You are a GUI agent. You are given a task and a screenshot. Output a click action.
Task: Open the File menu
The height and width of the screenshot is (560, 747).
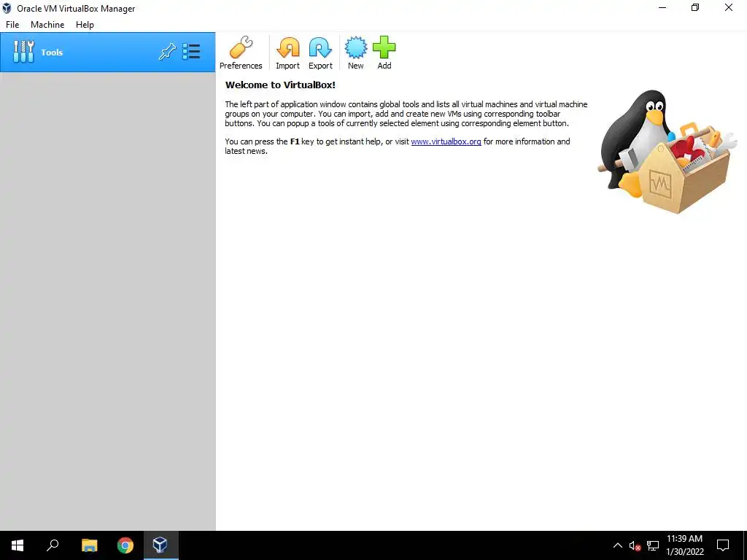(12, 25)
